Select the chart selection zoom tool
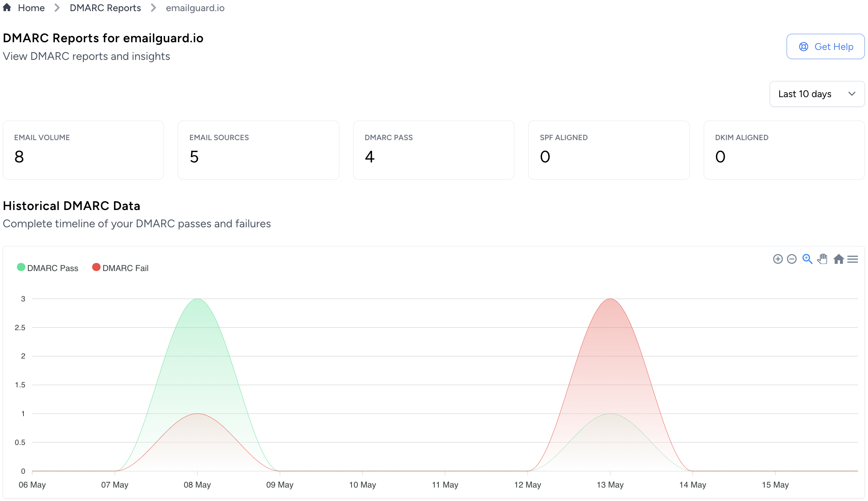Screen dimensions: 868x501 coord(807,259)
